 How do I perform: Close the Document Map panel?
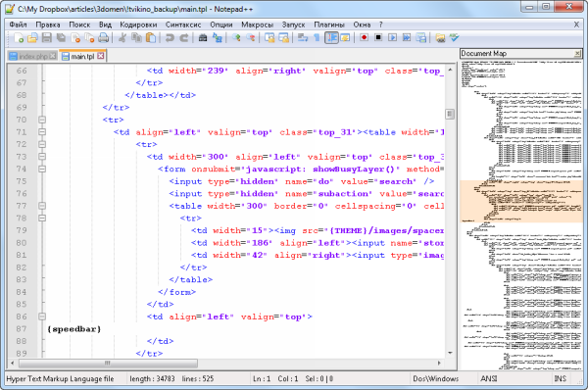(x=578, y=54)
